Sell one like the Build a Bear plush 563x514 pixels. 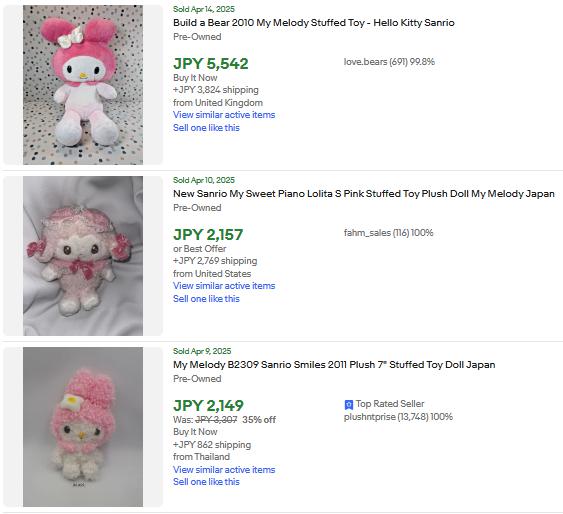(206, 128)
